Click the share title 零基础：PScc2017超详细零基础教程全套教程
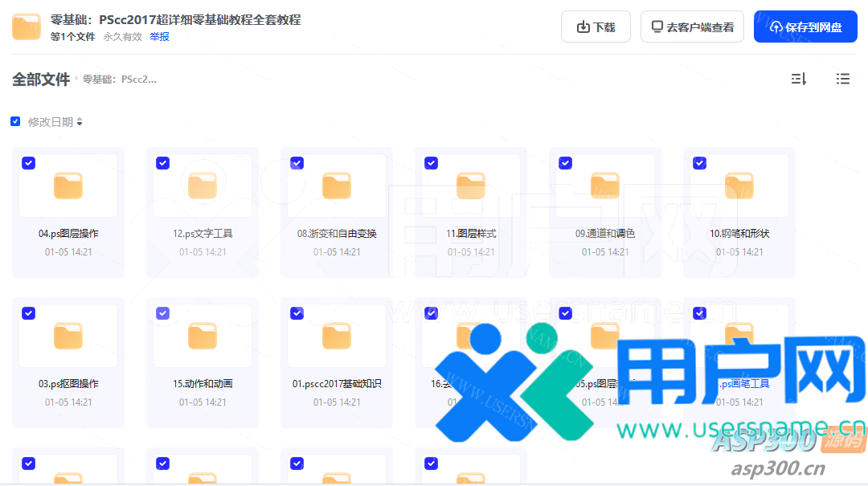The height and width of the screenshot is (486, 868). (x=175, y=19)
